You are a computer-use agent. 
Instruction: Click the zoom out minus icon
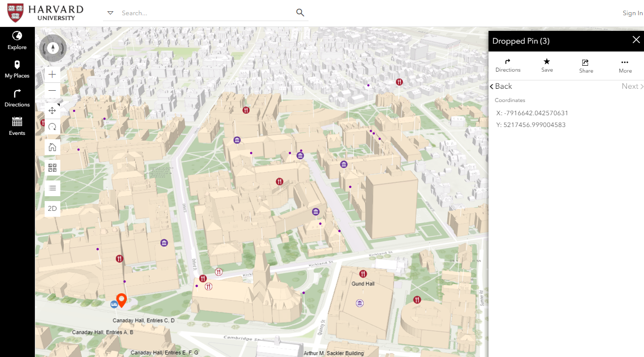click(52, 90)
